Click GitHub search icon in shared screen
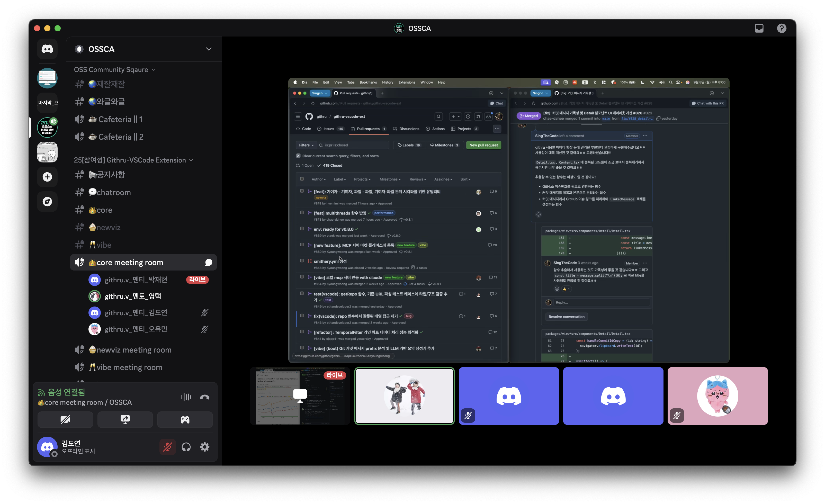825x504 pixels. pos(438,116)
